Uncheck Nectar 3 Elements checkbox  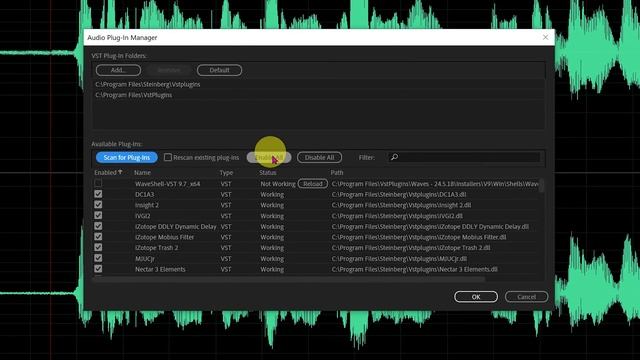(98, 269)
